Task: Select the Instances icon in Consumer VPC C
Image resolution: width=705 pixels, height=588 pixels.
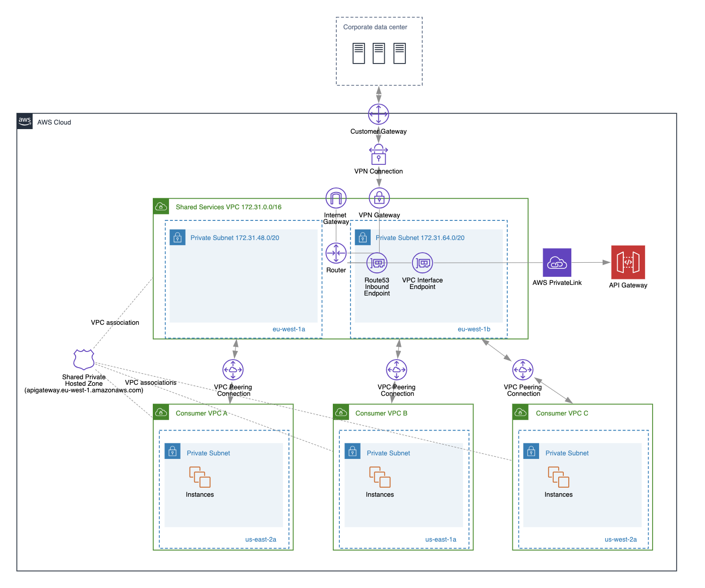Action: (x=558, y=477)
